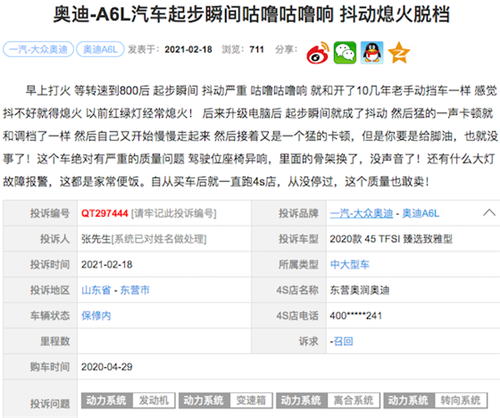
Task: Open 一汽-大众奥迪 link in table
Action: pyautogui.click(x=361, y=213)
